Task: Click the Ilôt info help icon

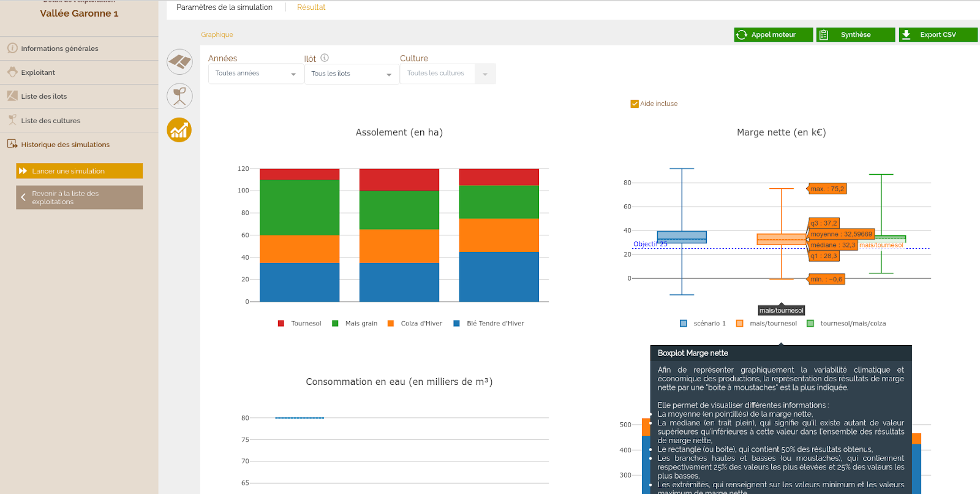Action: [x=325, y=58]
